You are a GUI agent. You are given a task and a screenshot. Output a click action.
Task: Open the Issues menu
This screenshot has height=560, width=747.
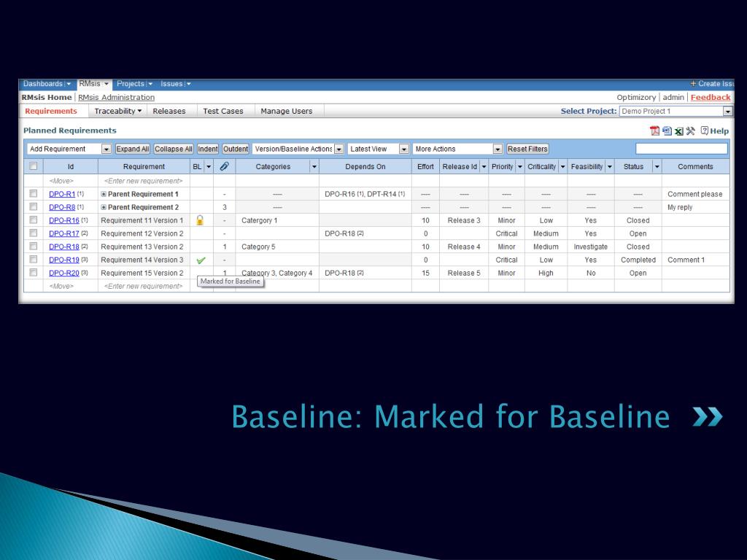[x=175, y=84]
